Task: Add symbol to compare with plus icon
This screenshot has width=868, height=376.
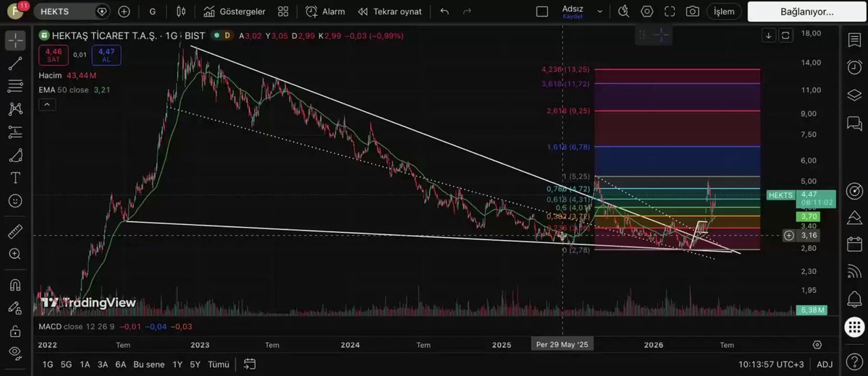Action: click(124, 11)
